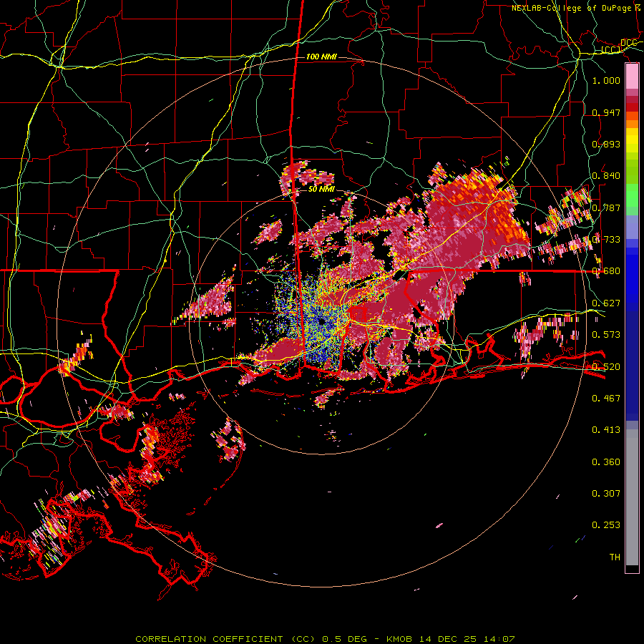Select the 50 NMI range ring label

coord(321,190)
